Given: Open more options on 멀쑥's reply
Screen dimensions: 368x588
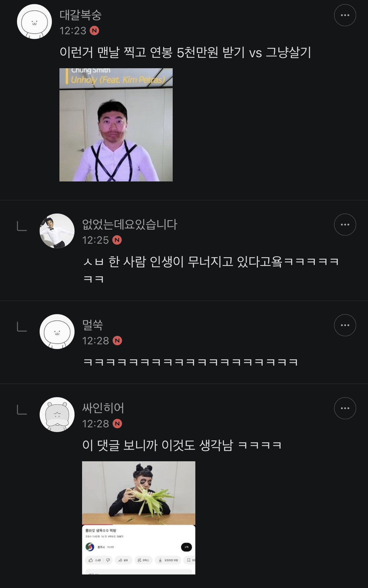Looking at the screenshot, I should point(345,325).
